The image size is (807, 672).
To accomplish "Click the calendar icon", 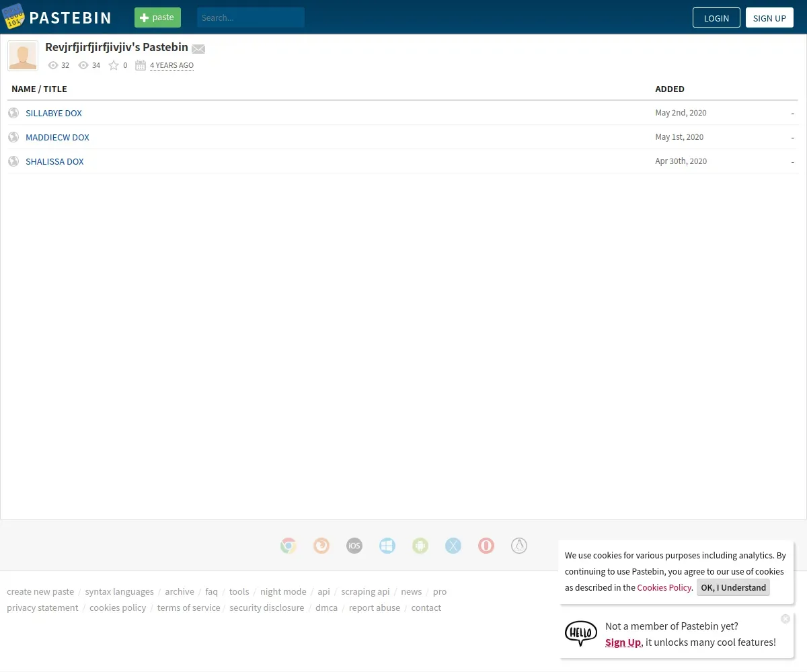I will click(141, 65).
